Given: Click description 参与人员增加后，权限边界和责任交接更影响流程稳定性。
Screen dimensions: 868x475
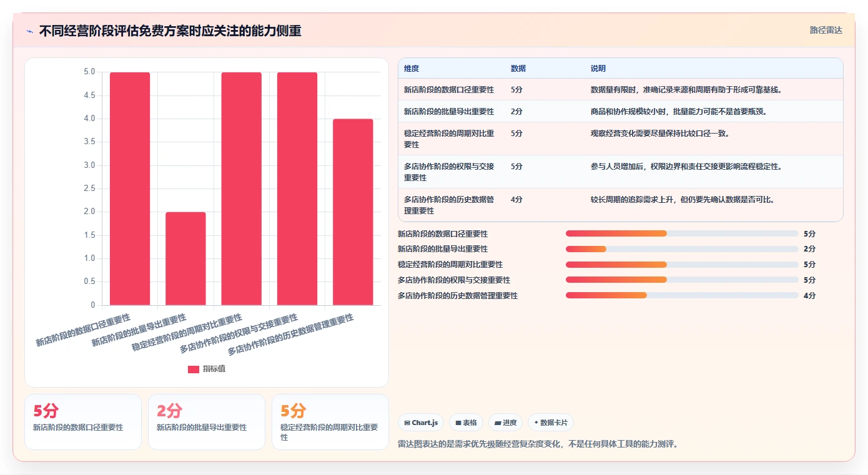Looking at the screenshot, I should coord(686,167).
